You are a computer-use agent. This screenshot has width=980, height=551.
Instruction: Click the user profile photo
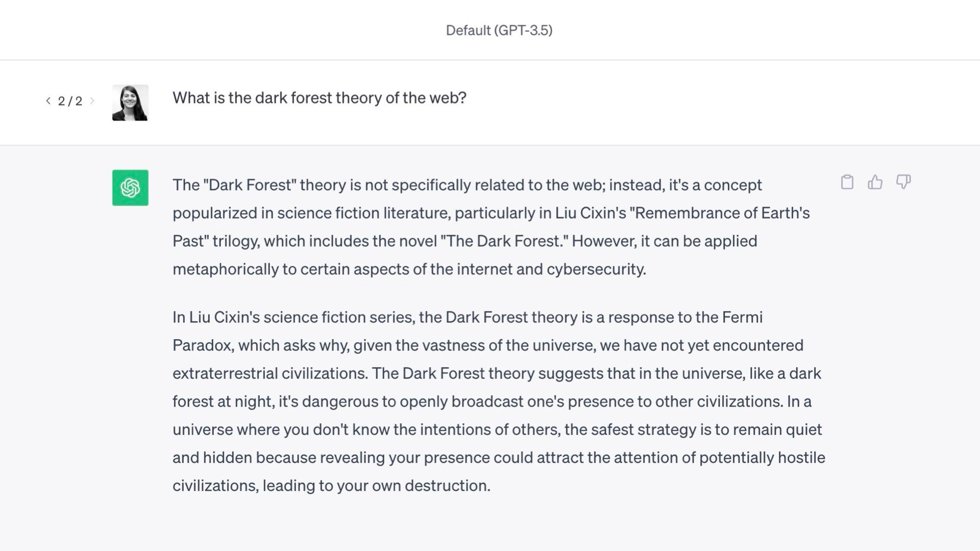click(130, 103)
